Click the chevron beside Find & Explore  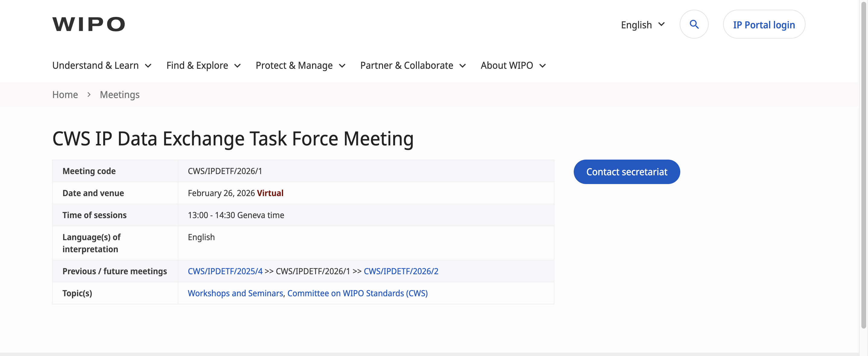[237, 66]
